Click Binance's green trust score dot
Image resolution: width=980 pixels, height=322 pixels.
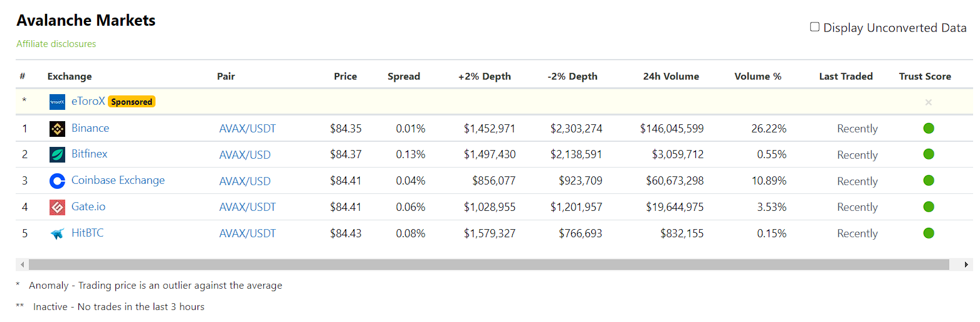929,129
